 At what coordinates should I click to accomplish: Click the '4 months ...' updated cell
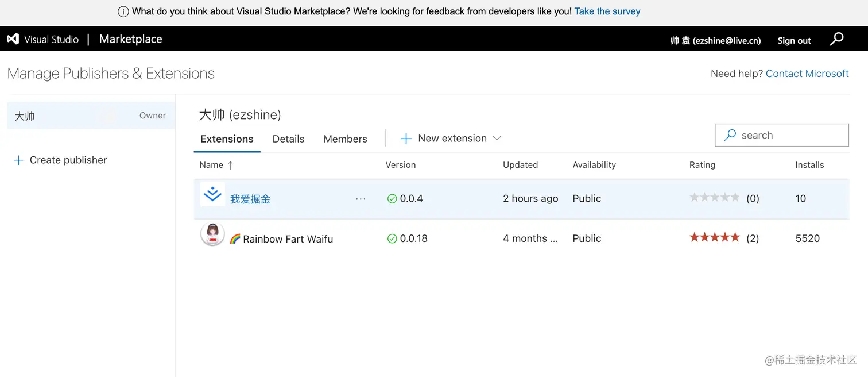530,238
